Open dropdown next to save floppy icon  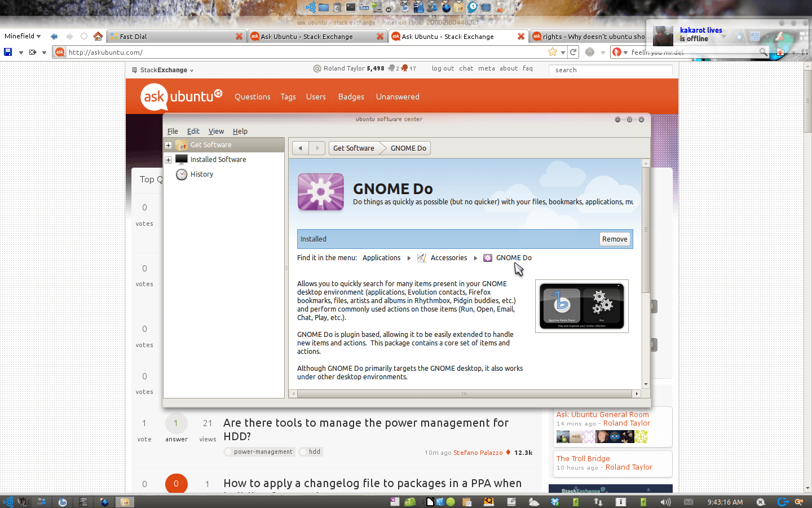pyautogui.click(x=21, y=52)
